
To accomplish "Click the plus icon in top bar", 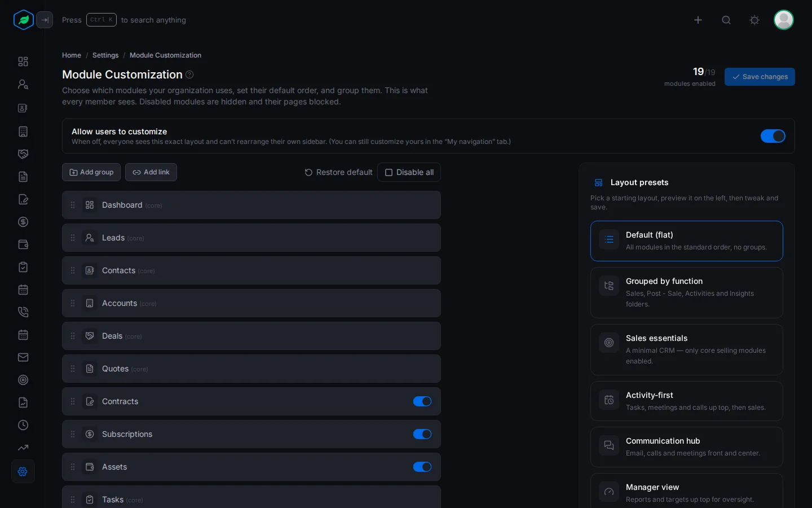I will coord(698,20).
